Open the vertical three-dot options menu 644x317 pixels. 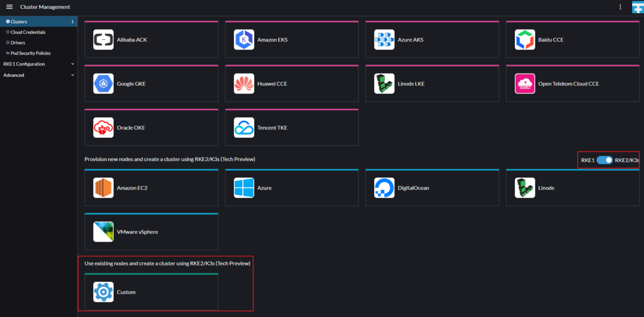tap(620, 7)
